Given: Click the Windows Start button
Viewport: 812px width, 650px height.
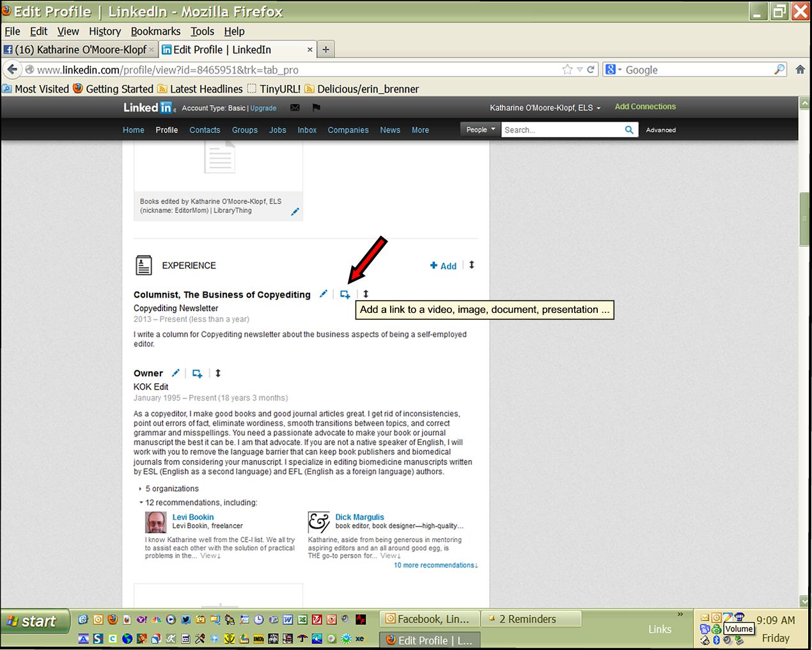Looking at the screenshot, I should (35, 621).
